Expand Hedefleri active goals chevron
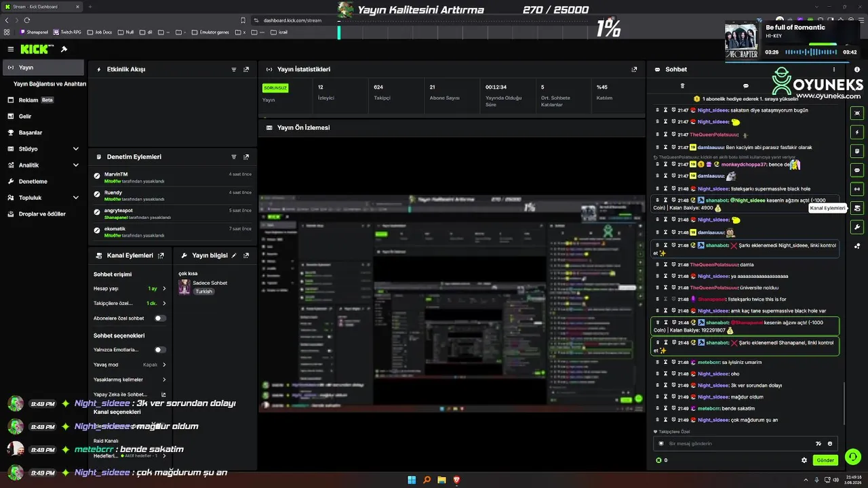Screen dimensions: 868x488 pos(164,456)
